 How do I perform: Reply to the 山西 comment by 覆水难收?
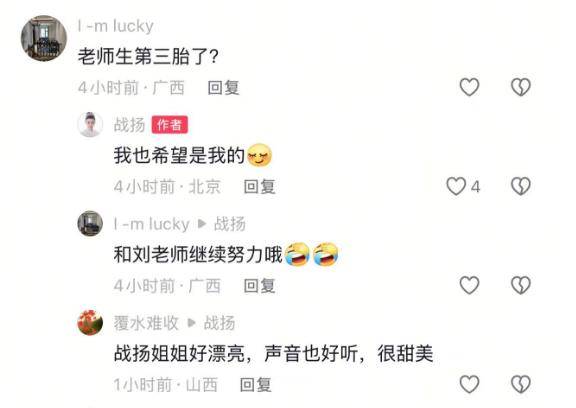pos(256,385)
